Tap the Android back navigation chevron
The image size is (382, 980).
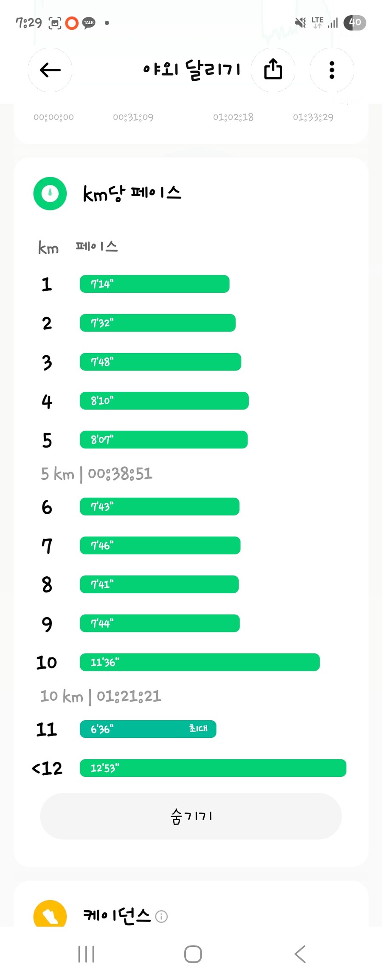pyautogui.click(x=300, y=954)
